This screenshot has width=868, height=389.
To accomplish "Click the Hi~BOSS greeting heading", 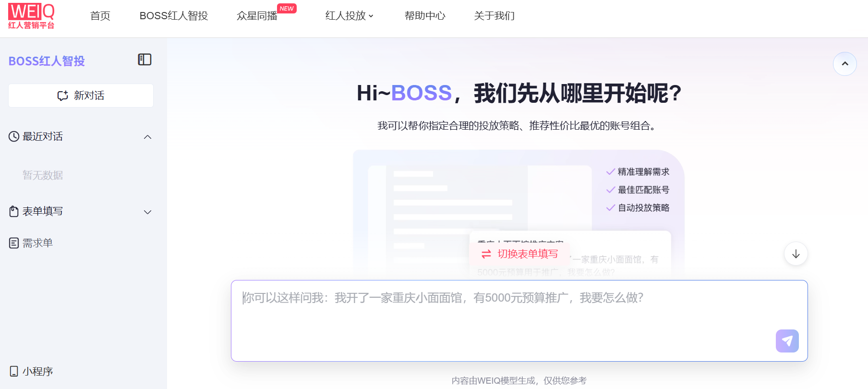I will tap(519, 93).
